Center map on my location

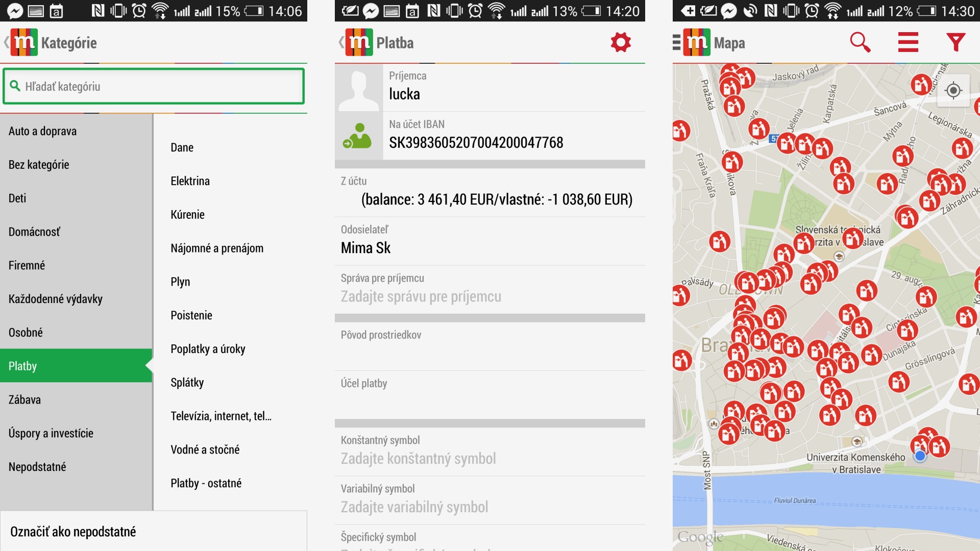click(953, 91)
